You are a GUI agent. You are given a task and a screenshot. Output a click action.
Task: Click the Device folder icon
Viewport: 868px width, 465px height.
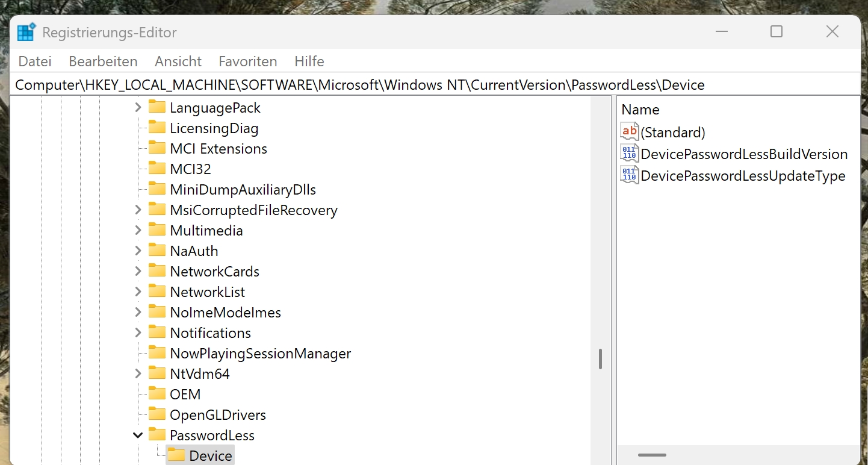tap(176, 455)
